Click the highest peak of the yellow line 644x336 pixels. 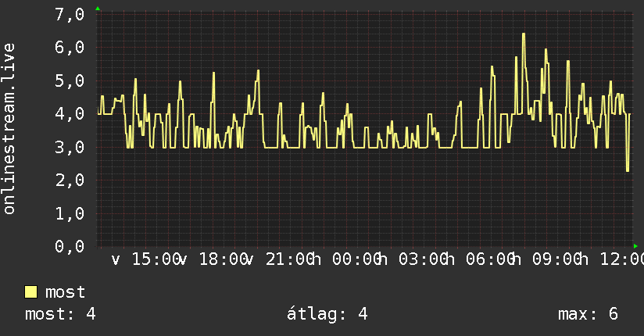click(524, 34)
